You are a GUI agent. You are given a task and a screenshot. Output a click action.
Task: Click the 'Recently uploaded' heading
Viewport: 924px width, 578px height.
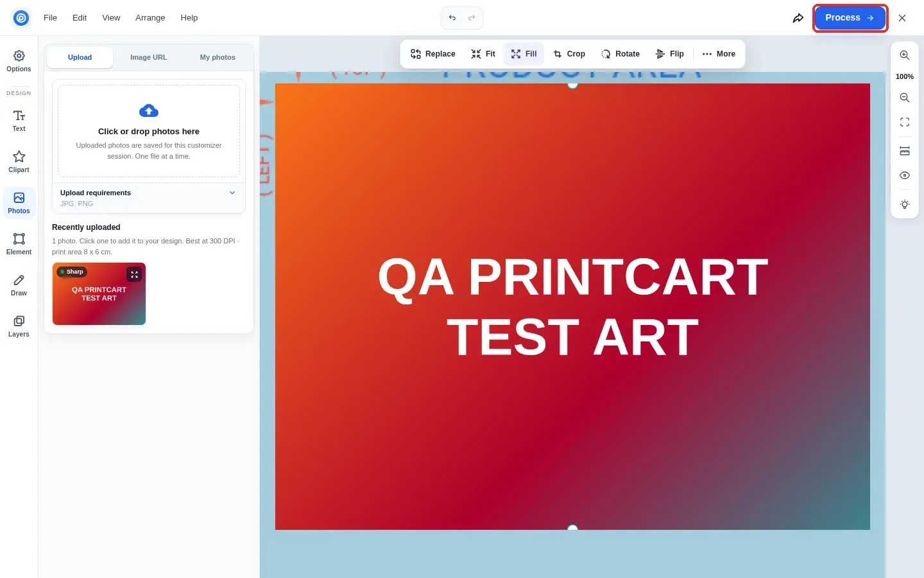pos(86,227)
